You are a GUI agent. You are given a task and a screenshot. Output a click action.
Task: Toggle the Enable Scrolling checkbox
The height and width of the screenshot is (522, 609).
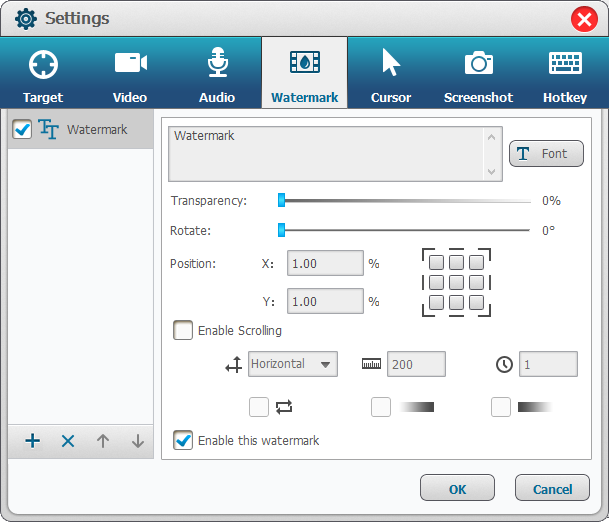pos(184,331)
